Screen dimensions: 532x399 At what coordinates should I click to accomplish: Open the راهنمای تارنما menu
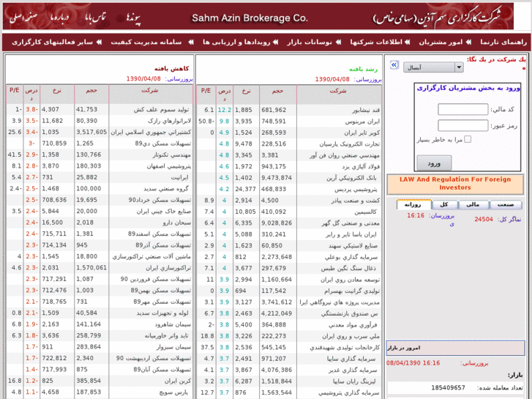click(503, 42)
